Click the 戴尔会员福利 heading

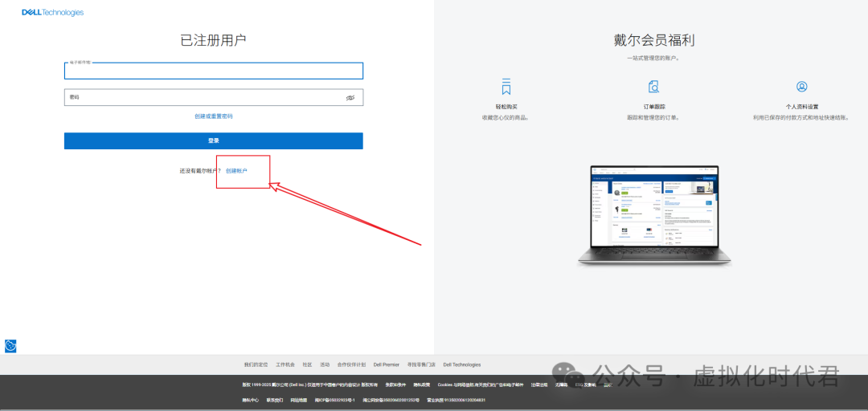pos(653,40)
